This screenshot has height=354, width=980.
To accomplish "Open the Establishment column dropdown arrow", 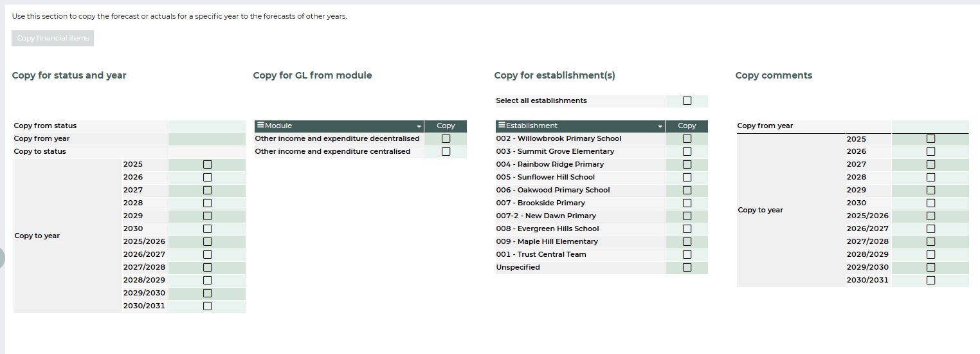I will pyautogui.click(x=660, y=127).
